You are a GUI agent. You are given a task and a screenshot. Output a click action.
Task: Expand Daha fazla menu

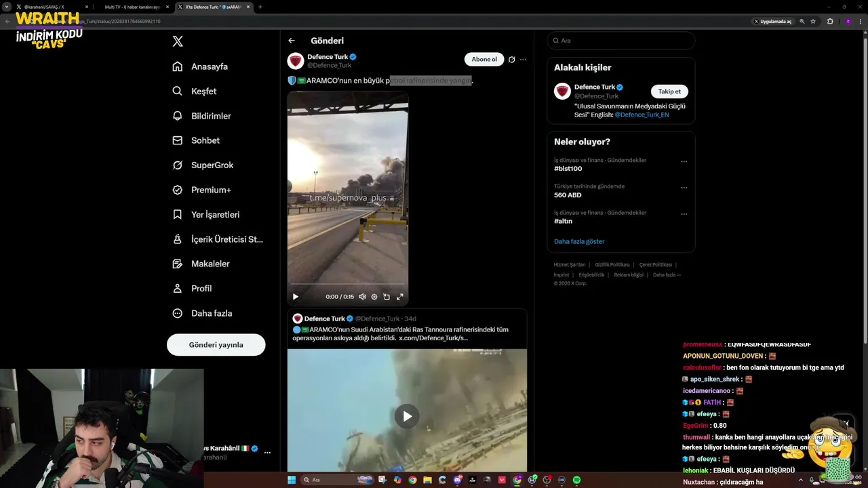[x=202, y=313]
